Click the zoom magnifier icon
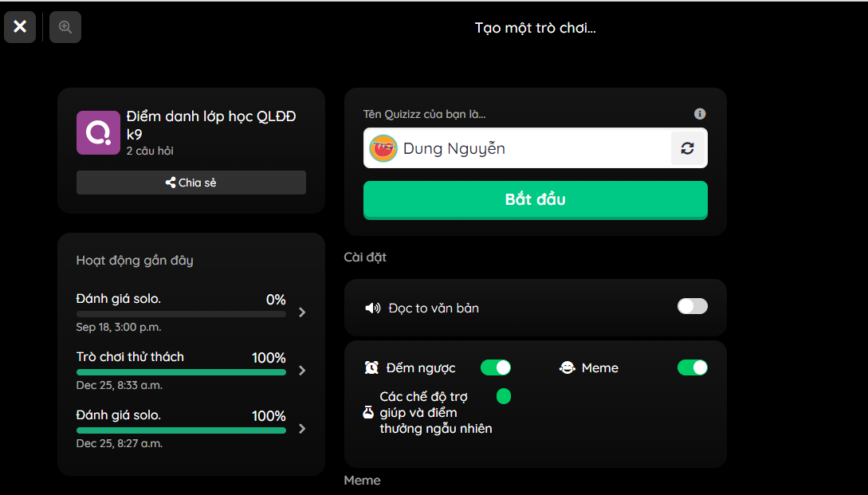Viewport: 868px width, 495px height. pyautogui.click(x=65, y=27)
